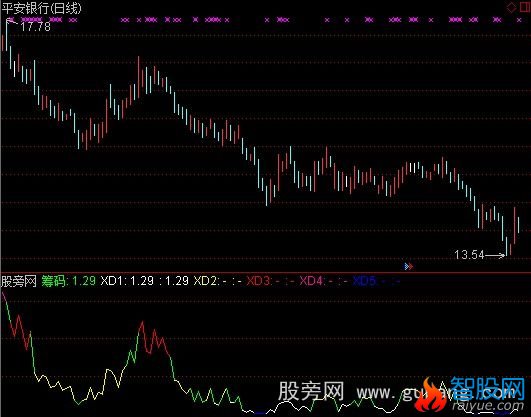Click the blue-red double arrow marker

[x=409, y=267]
